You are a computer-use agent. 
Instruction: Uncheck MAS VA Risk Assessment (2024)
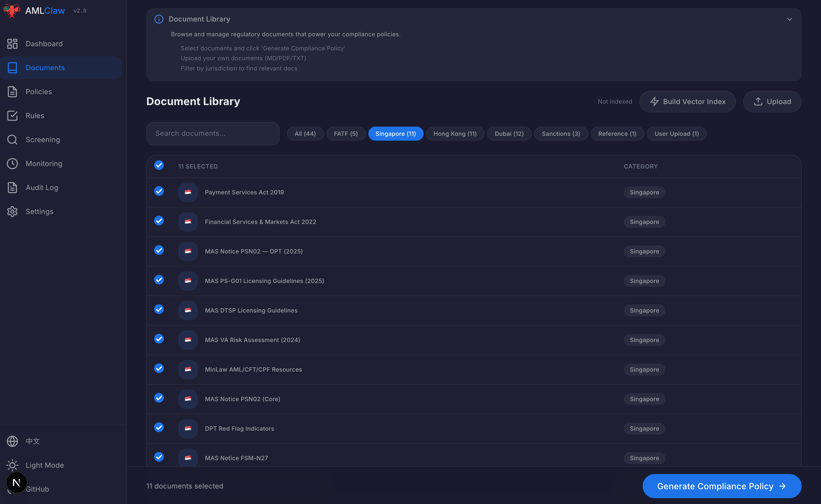tap(159, 339)
